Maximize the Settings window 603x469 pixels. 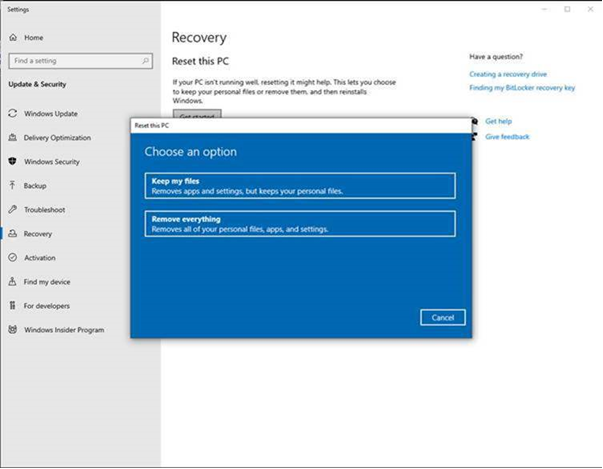567,9
